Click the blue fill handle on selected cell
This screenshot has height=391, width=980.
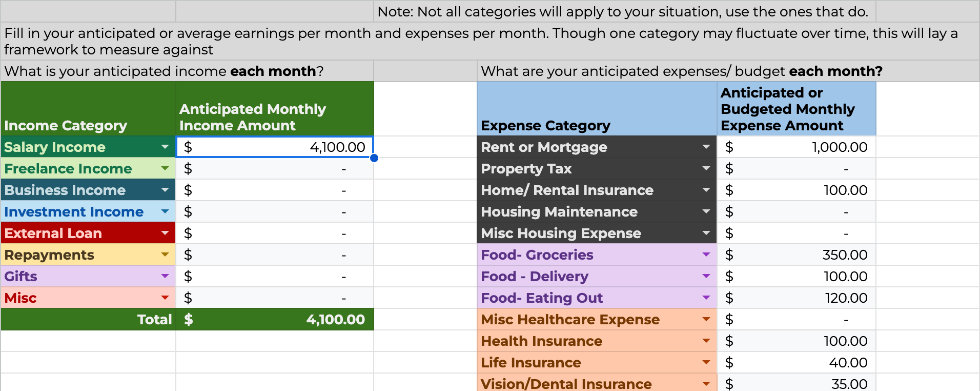click(374, 158)
